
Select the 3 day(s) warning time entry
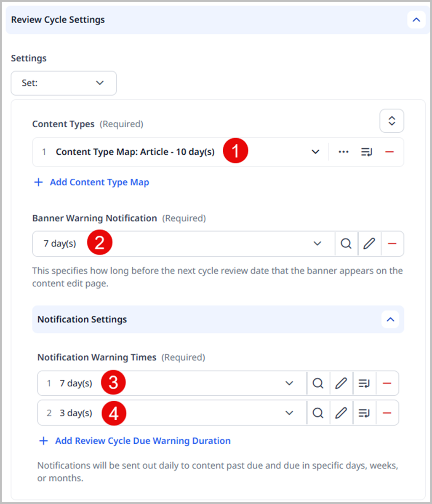tap(126, 413)
